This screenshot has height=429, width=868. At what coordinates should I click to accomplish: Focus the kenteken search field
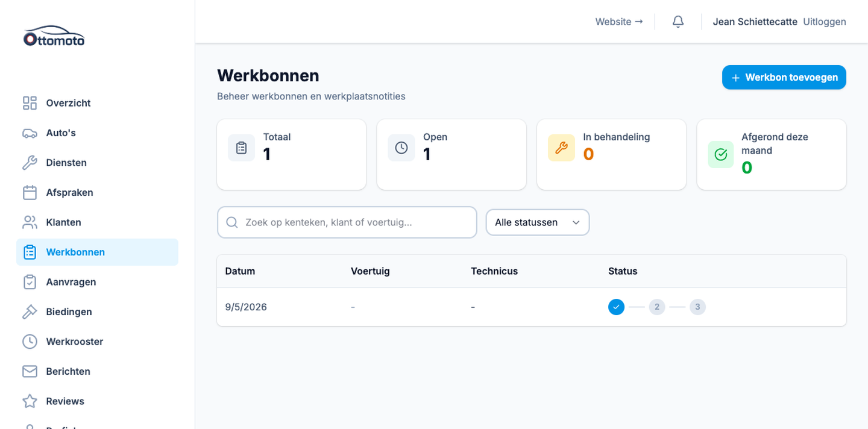pos(347,222)
